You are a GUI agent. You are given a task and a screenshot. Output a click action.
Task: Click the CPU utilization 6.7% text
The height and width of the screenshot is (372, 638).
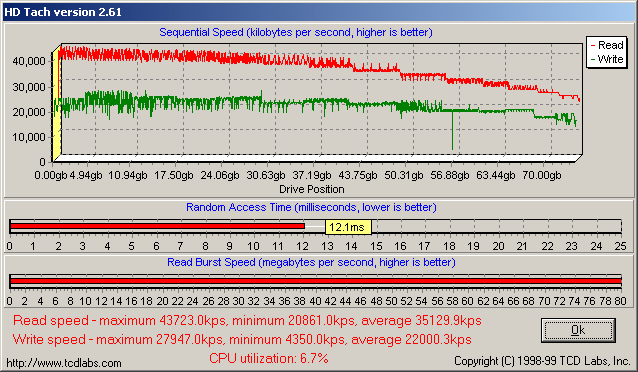click(269, 358)
